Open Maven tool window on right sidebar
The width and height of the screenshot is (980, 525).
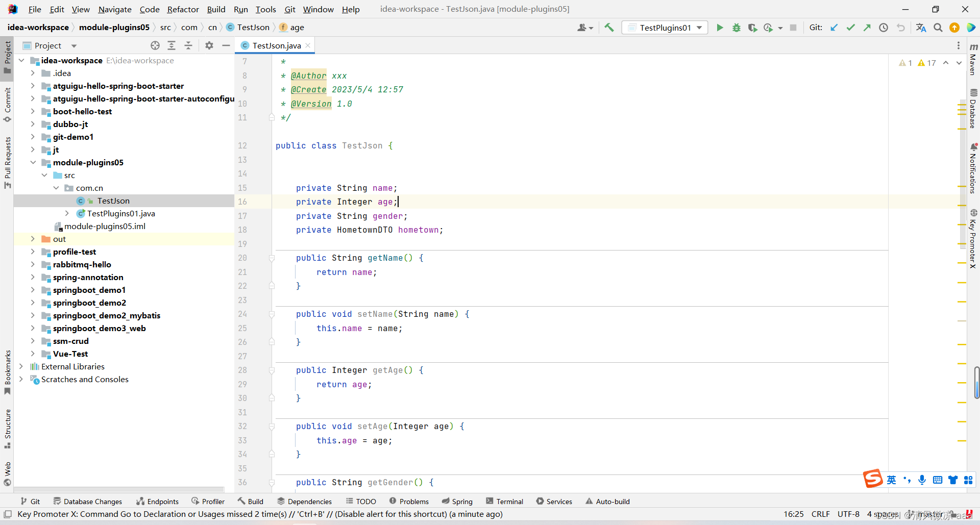point(973,59)
